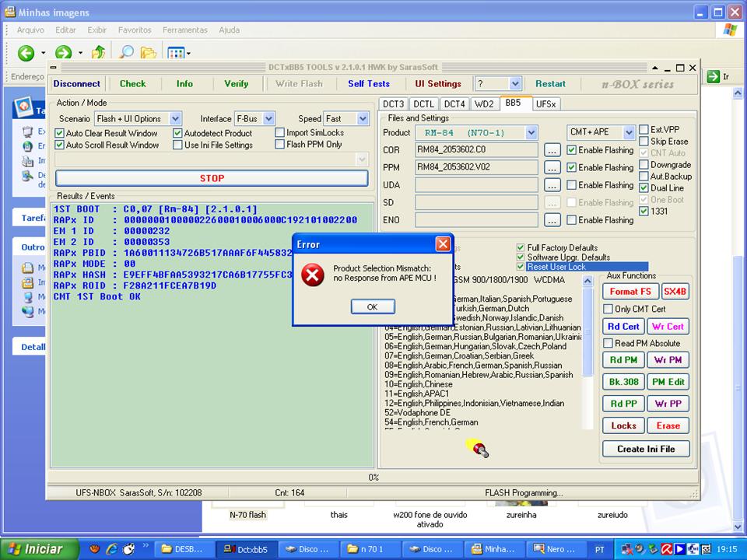Click the red error X icon
747x560 pixels.
(x=313, y=275)
